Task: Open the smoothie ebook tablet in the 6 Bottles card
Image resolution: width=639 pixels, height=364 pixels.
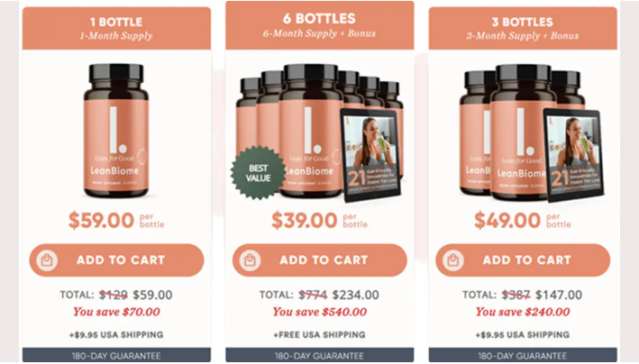Action: (x=370, y=155)
